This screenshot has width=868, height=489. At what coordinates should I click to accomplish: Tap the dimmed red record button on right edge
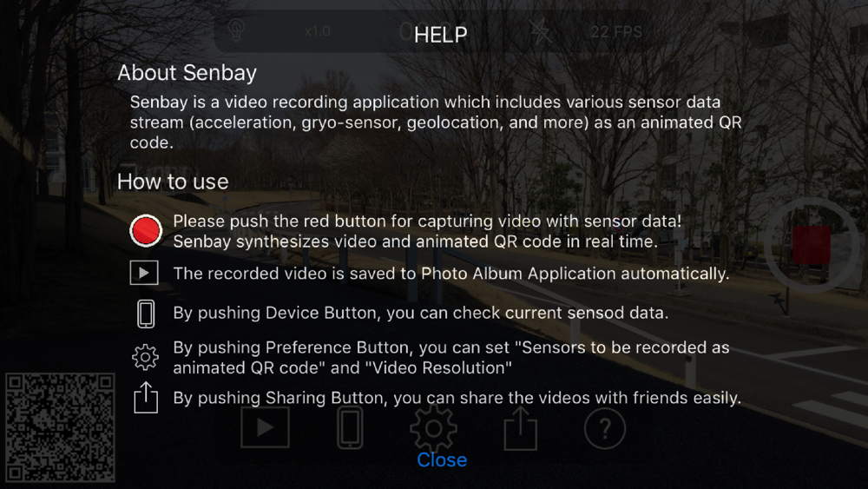coord(812,245)
